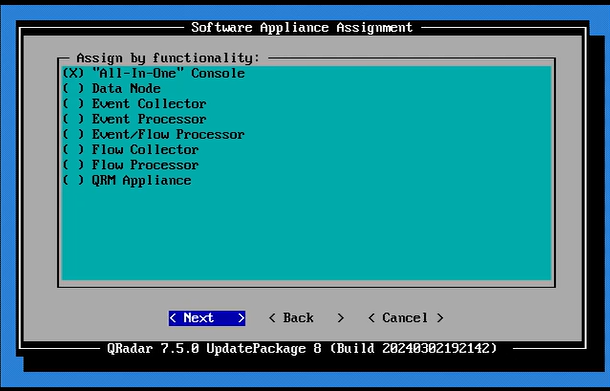
Task: Select the "All-In-One" Console radio option
Action: click(154, 73)
